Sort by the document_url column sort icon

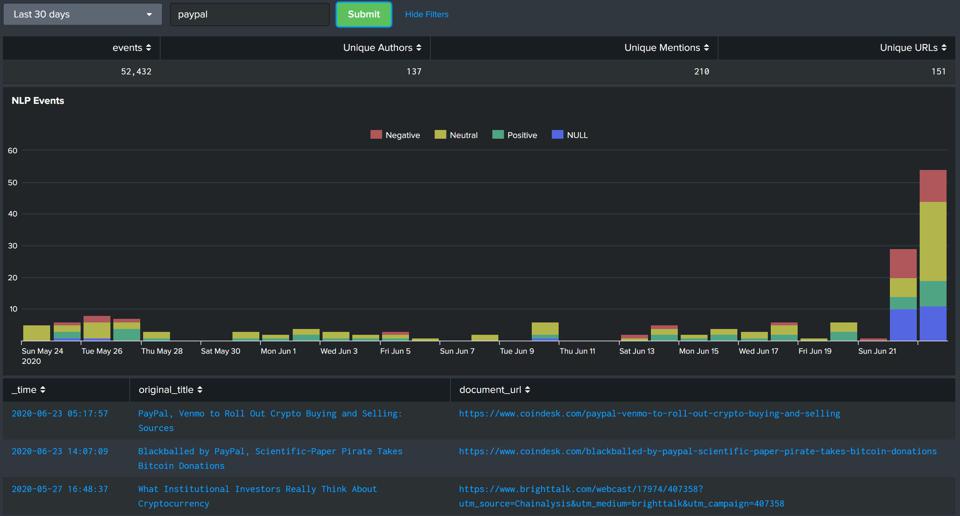tap(528, 390)
